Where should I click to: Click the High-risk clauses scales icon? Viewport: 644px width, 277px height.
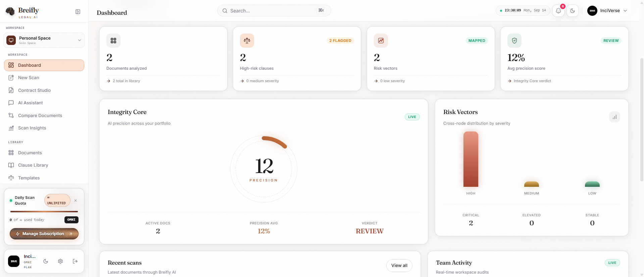click(247, 41)
